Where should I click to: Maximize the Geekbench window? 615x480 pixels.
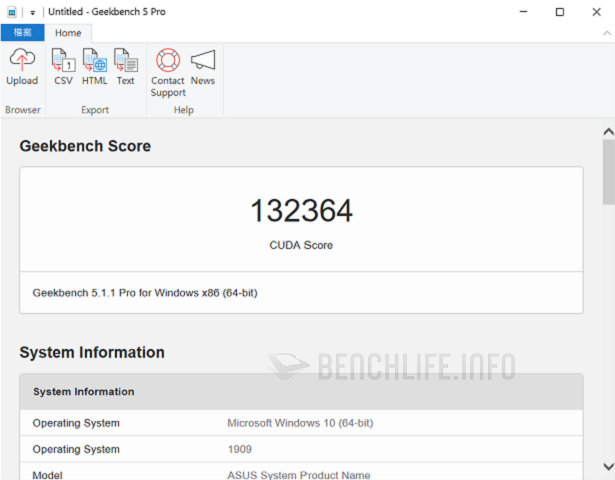pos(560,12)
